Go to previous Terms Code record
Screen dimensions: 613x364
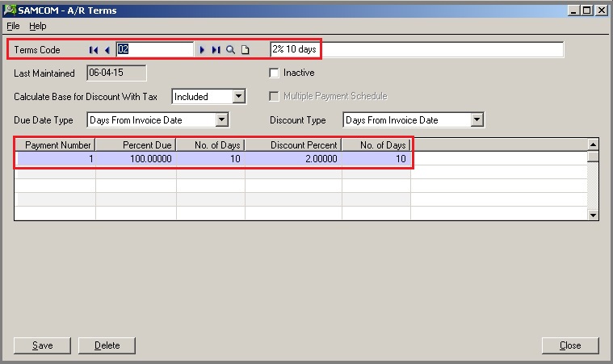click(x=107, y=50)
